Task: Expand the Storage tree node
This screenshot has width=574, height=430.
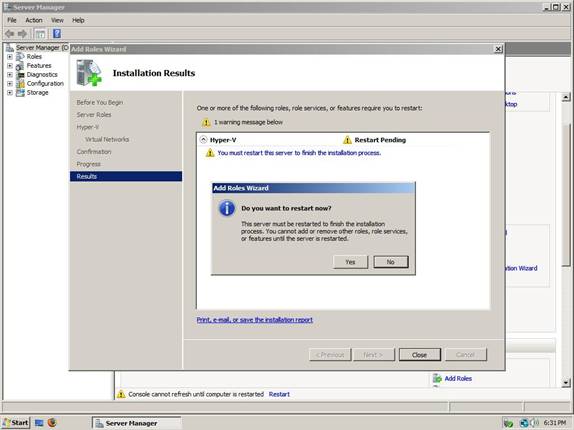Action: 10,93
